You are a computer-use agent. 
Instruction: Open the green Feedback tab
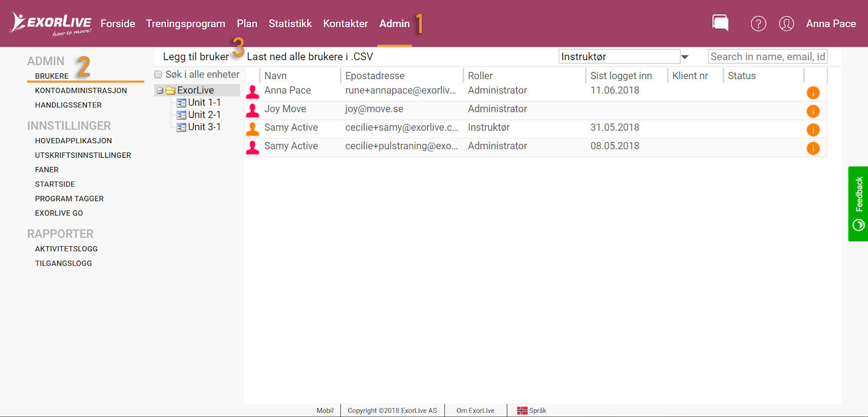pos(858,204)
